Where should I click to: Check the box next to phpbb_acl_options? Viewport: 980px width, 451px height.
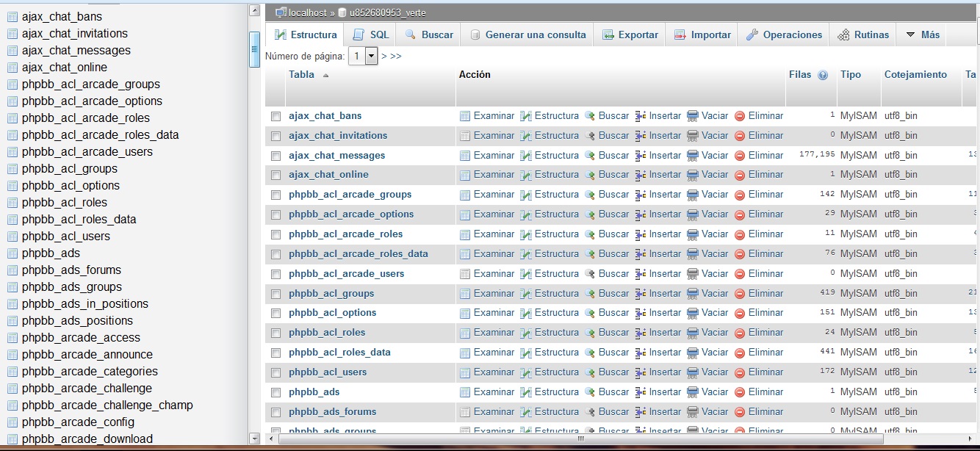click(x=275, y=314)
